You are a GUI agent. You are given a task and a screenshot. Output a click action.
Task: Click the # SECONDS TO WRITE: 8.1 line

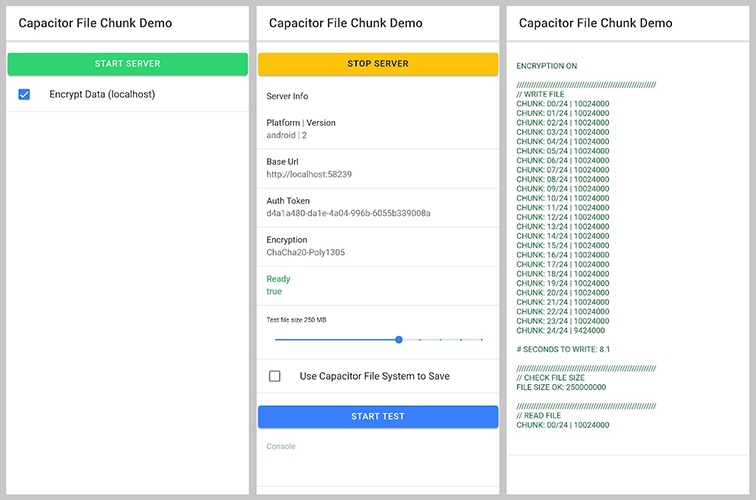(563, 350)
